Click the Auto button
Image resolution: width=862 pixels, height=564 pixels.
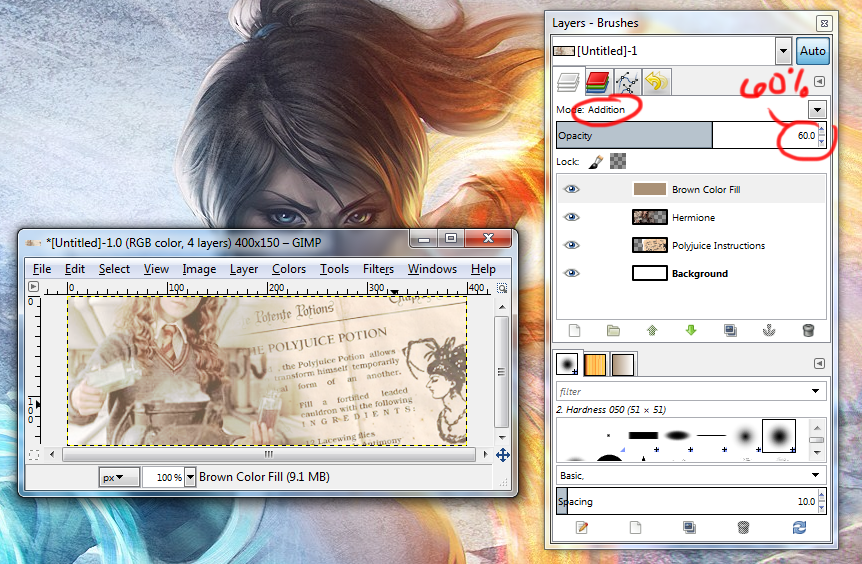click(x=813, y=51)
